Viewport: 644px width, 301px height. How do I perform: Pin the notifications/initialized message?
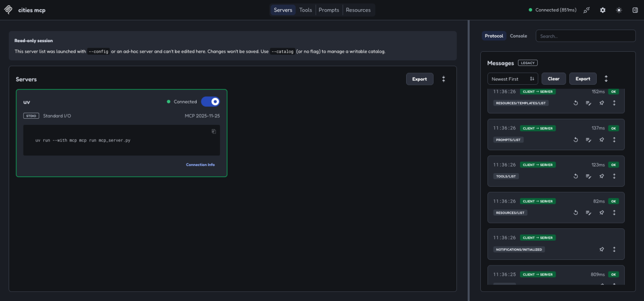(602, 249)
